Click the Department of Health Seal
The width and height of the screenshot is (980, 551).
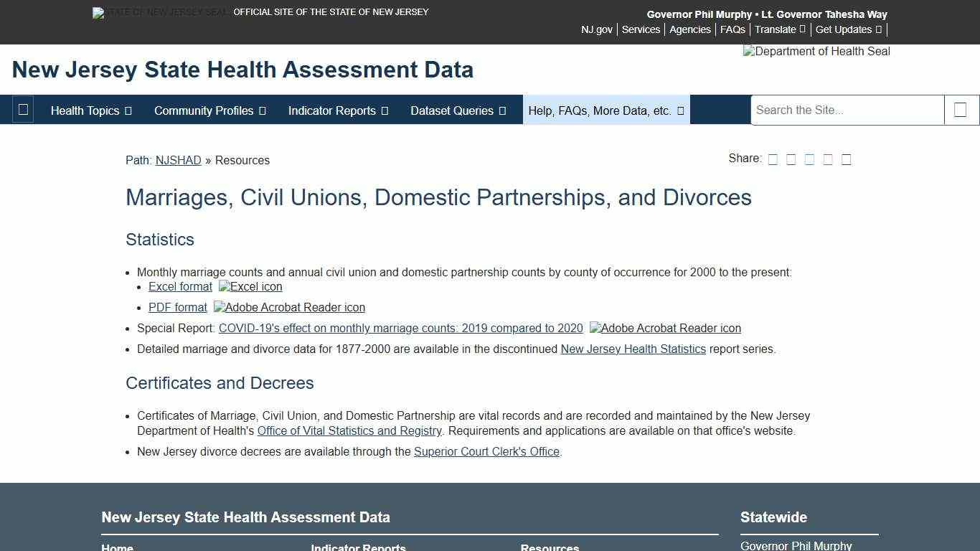coord(816,51)
